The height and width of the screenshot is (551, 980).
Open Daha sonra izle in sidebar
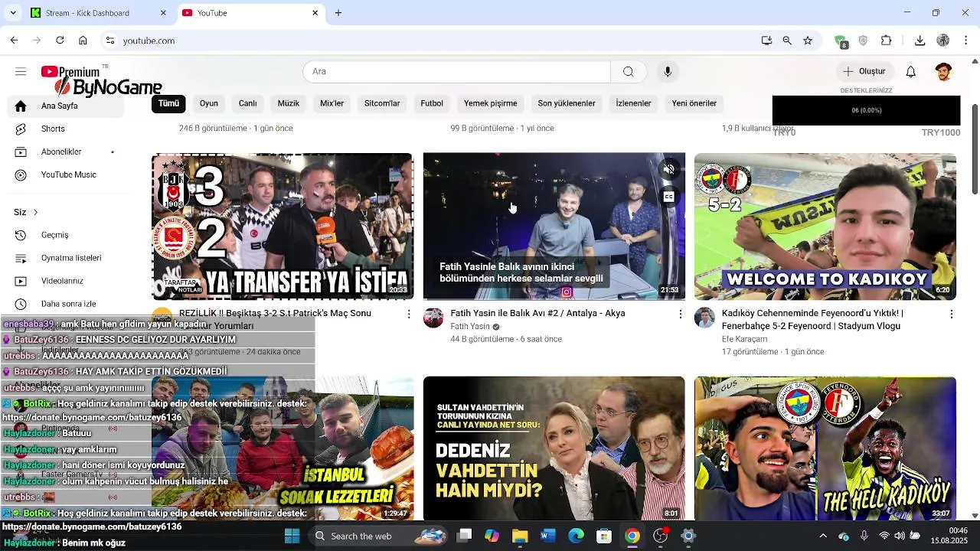tap(65, 304)
